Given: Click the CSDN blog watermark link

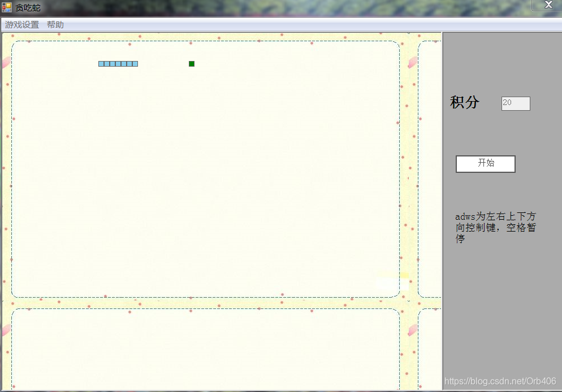Looking at the screenshot, I should [x=500, y=381].
